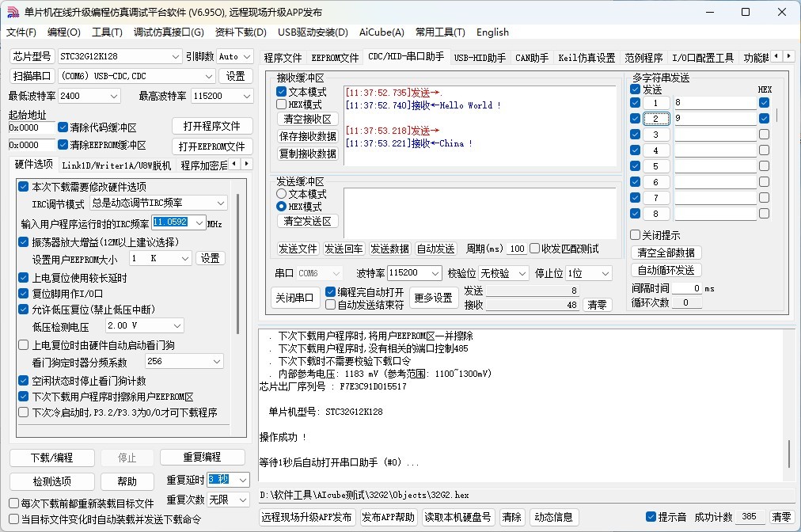Click the 清空接收区 button
Image resolution: width=801 pixels, height=532 pixels.
308,119
